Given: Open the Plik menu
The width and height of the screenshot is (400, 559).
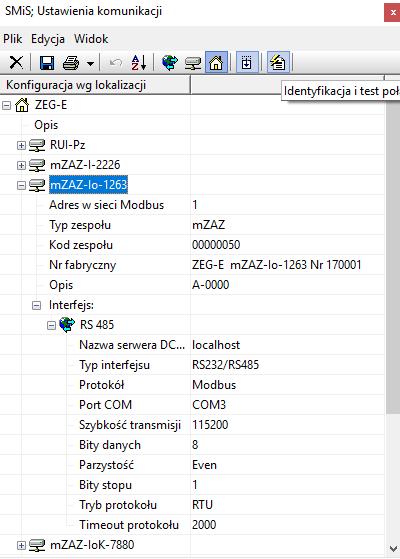Looking at the screenshot, I should 12,39.
